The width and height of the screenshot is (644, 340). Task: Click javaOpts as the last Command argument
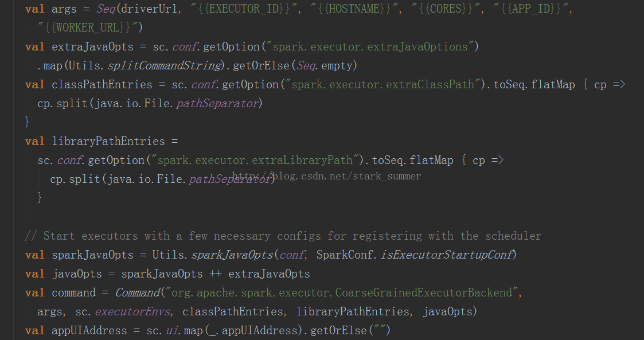click(448, 312)
